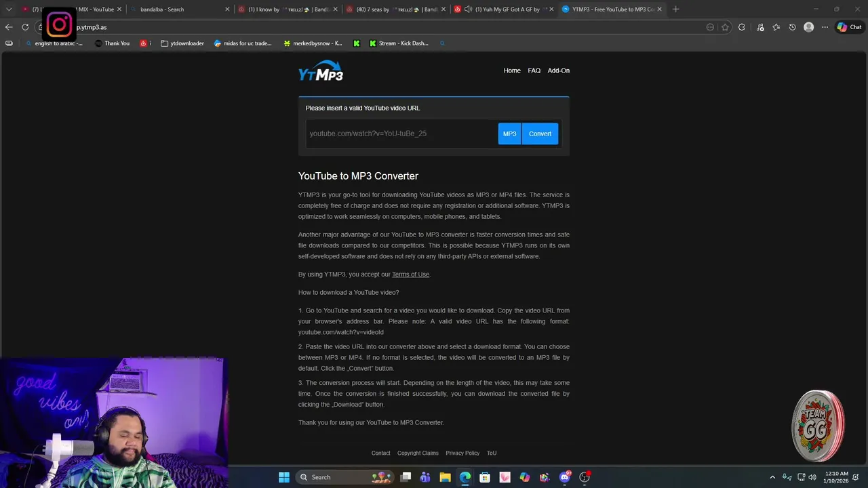Switch to 'Yuh My GF Got A GF' tab
868x488 pixels.
(503, 9)
